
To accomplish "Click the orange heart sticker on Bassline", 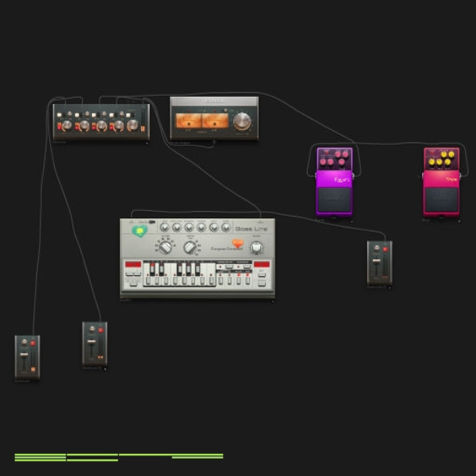I will (238, 244).
